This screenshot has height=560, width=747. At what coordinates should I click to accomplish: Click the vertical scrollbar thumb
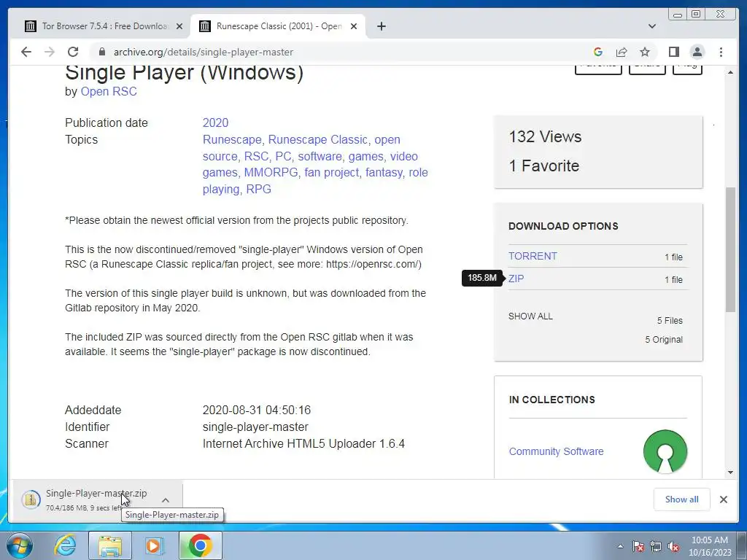coord(730,250)
